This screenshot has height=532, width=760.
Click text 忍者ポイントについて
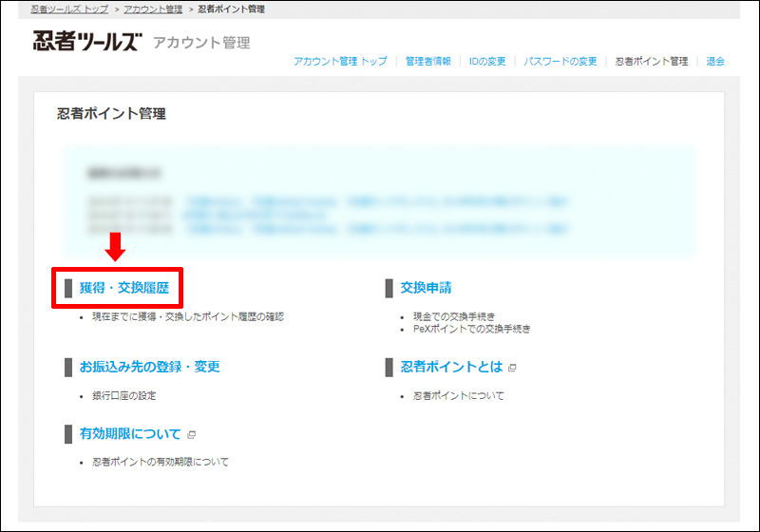pos(459,396)
